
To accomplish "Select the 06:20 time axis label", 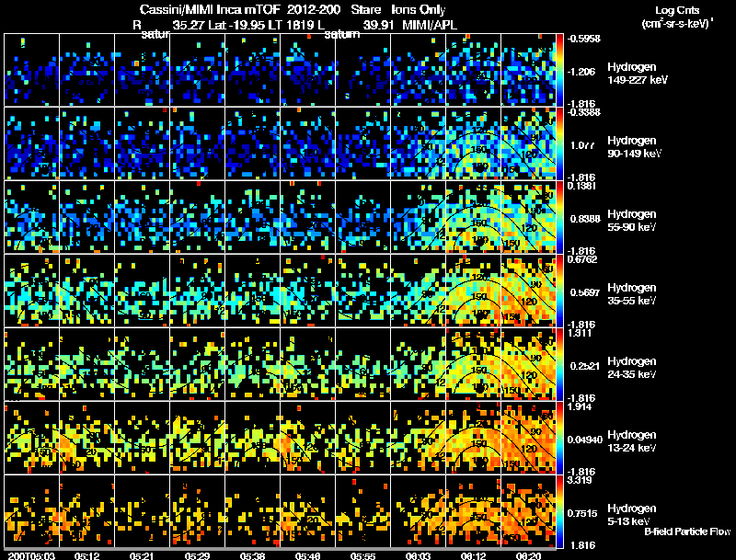I will (528, 555).
